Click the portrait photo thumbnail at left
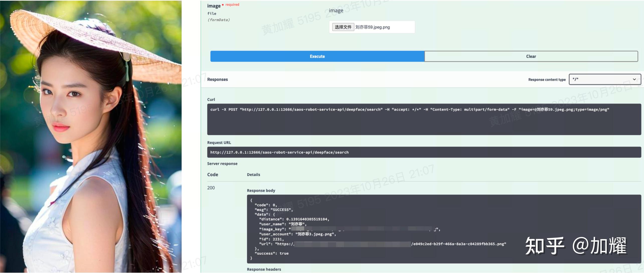 [x=91, y=136]
